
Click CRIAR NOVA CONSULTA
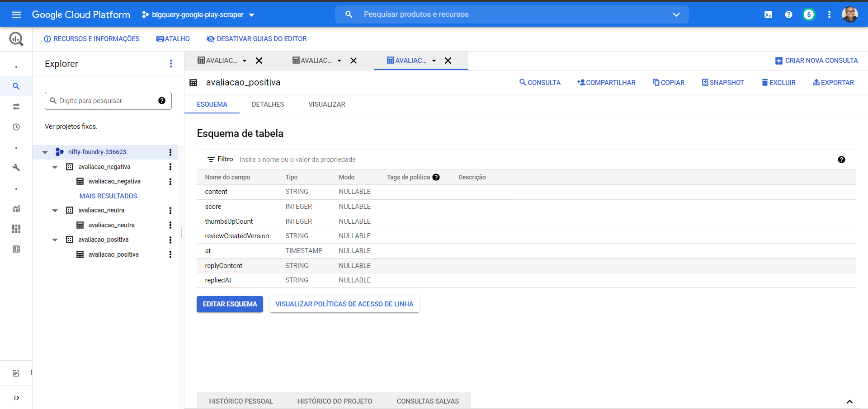point(816,61)
